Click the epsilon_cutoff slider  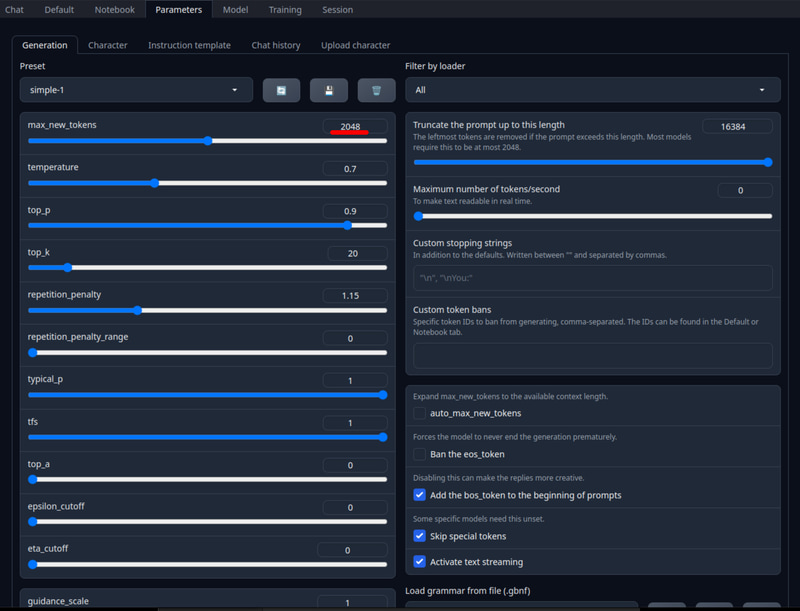(208, 522)
